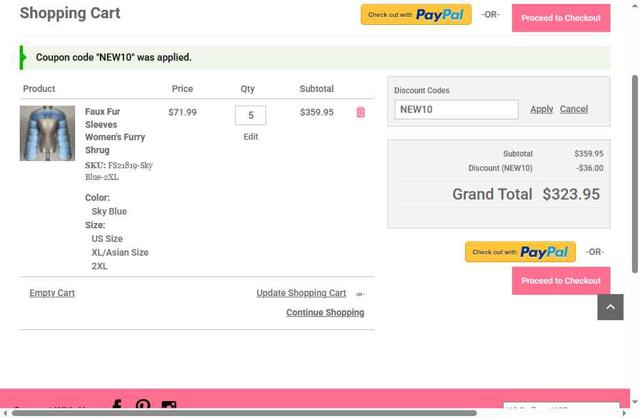Open the Facebook icon in footer

coord(117,404)
